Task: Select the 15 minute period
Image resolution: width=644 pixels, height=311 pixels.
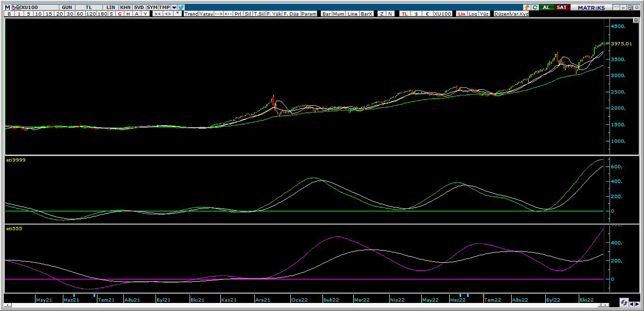Action: pyautogui.click(x=49, y=14)
